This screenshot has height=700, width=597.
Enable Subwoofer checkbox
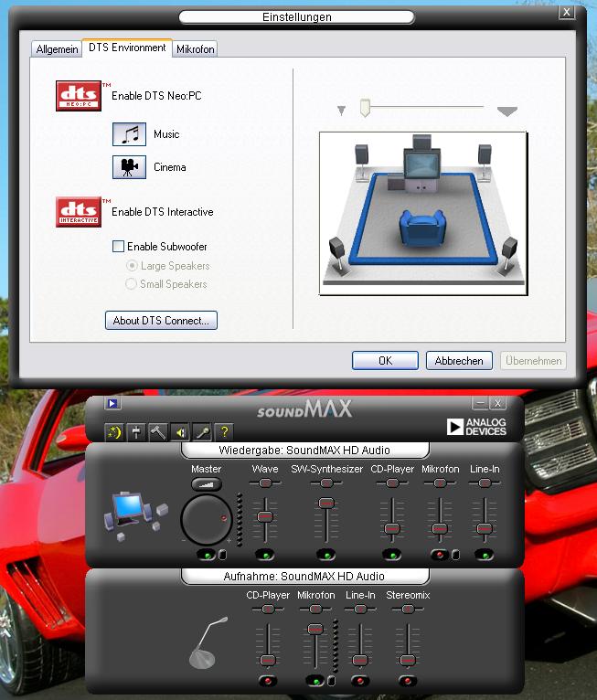118,247
